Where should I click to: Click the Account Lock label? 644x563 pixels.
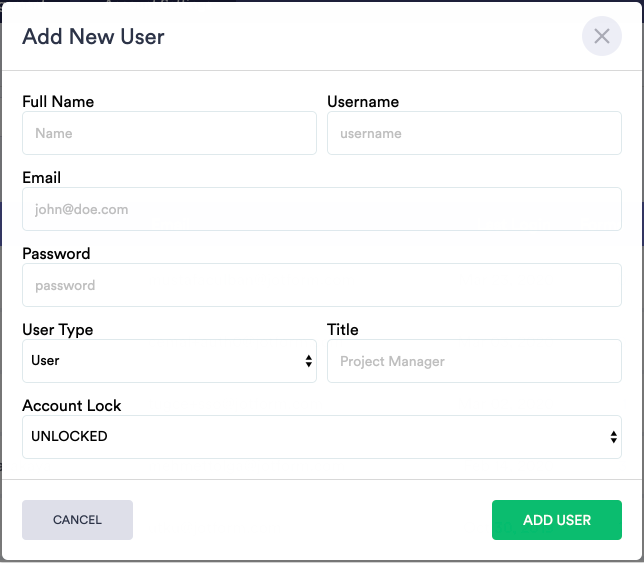point(72,405)
